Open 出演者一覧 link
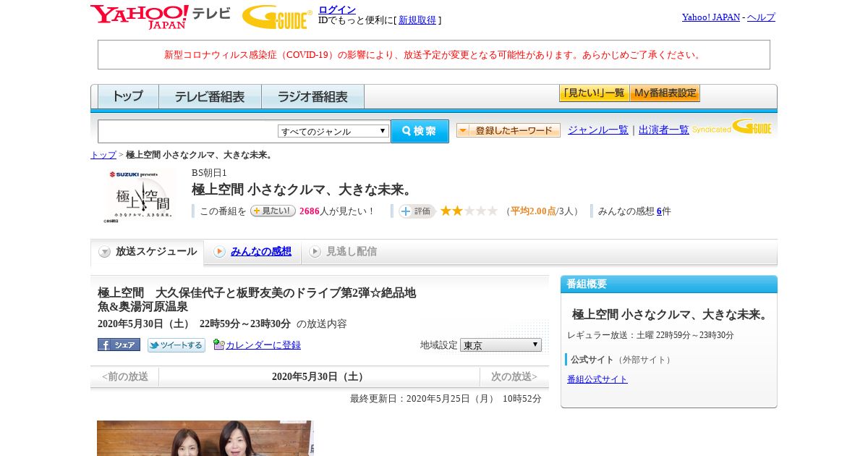The width and height of the screenshot is (868, 456). point(664,130)
